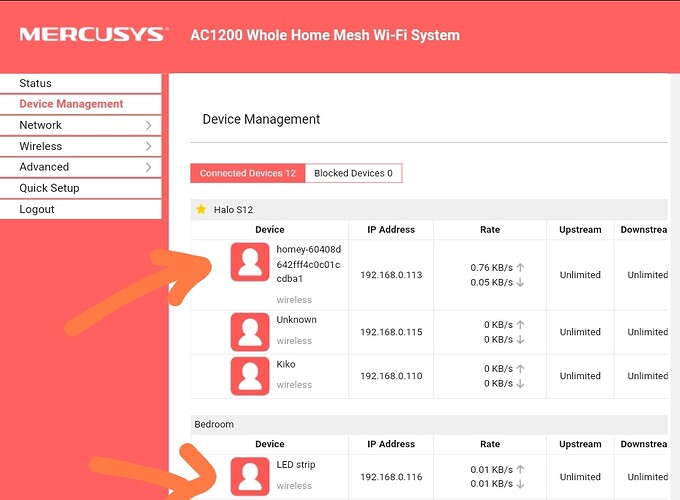Viewport: 680px width, 500px height.
Task: Click the 0.76 KB/s upload rate value
Action: [x=492, y=268]
